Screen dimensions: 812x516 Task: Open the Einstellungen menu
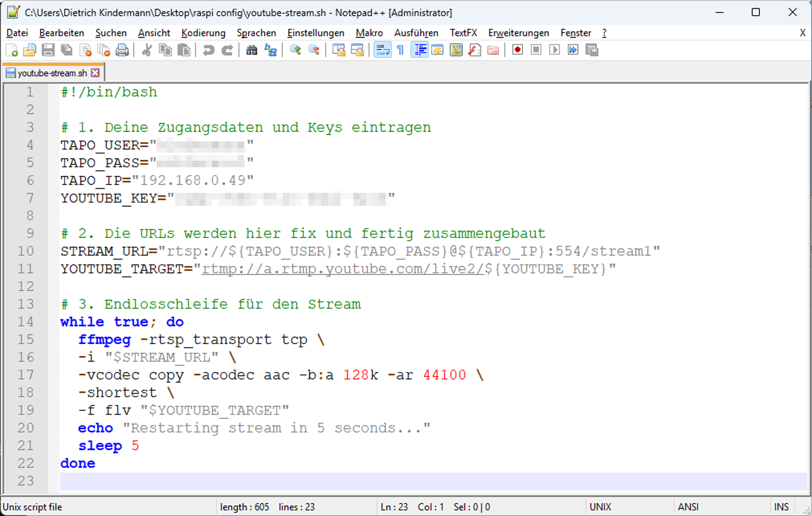pyautogui.click(x=316, y=32)
